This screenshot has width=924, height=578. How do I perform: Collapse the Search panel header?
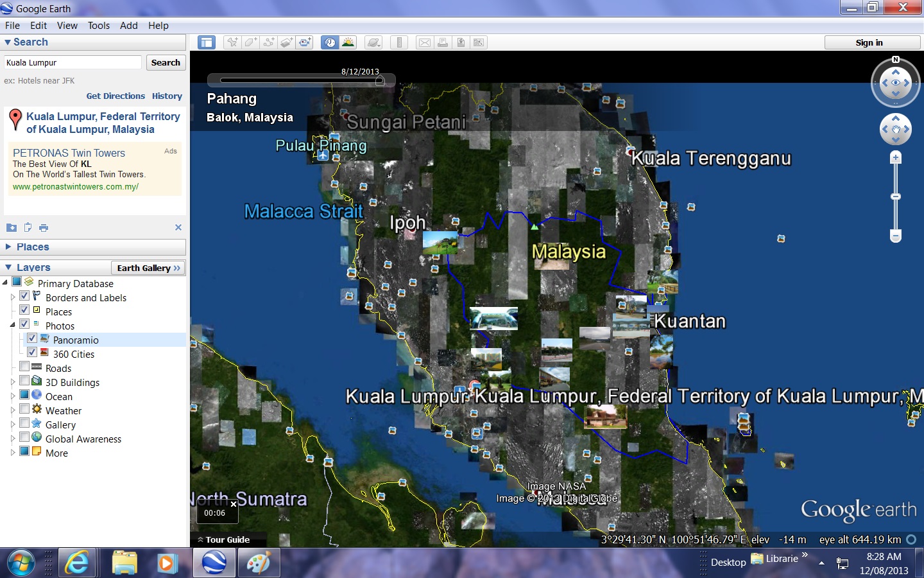click(8, 42)
